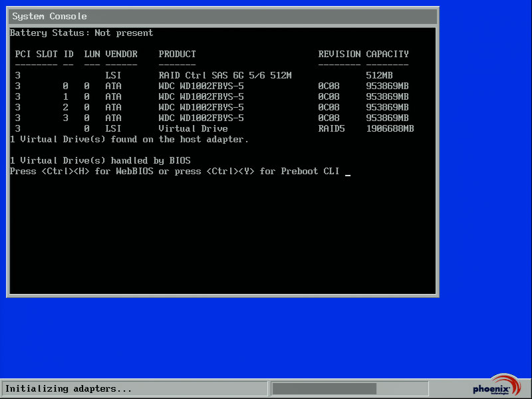This screenshot has height=399, width=532.
Task: Click '1 Virtual Drive(s) found on the host adapter.'
Action: [x=129, y=140]
